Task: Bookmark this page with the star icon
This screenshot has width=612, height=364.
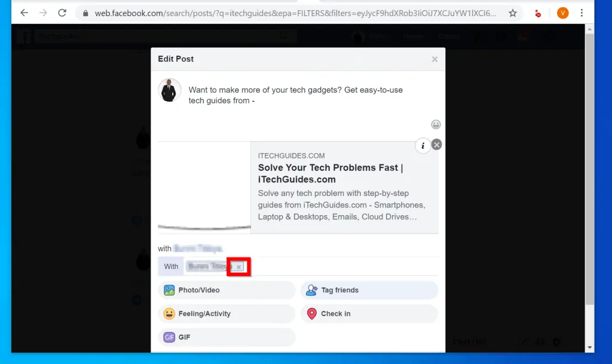Action: pyautogui.click(x=512, y=13)
